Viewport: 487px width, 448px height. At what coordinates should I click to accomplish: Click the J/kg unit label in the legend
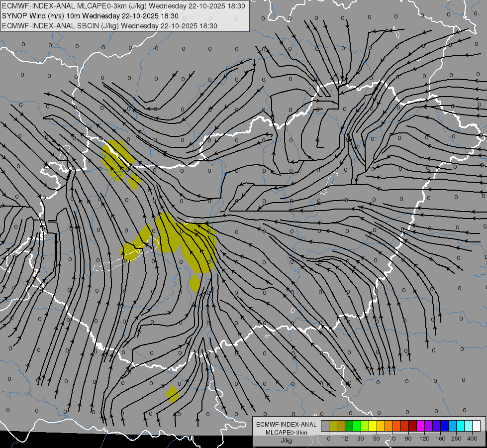[x=287, y=441]
